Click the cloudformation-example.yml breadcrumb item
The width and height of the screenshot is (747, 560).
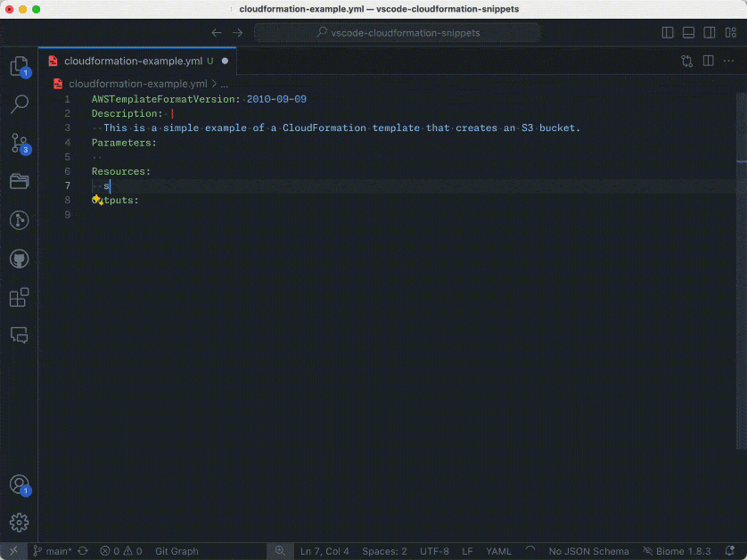point(137,83)
